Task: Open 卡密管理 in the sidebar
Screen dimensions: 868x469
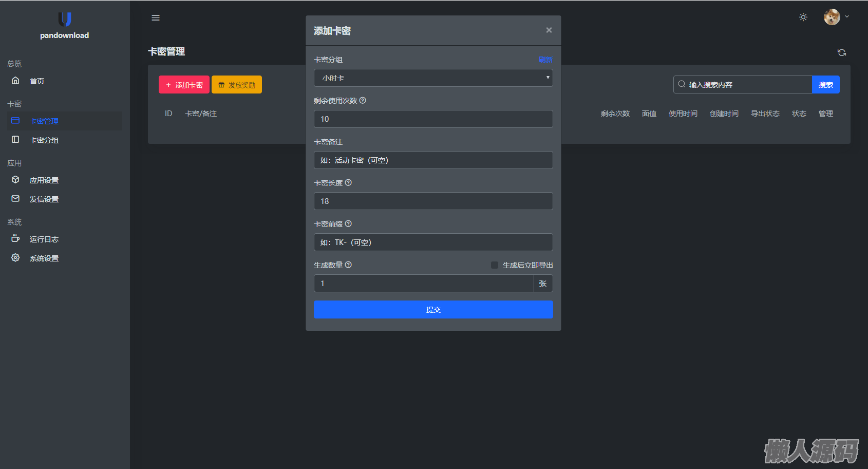Action: (x=44, y=121)
